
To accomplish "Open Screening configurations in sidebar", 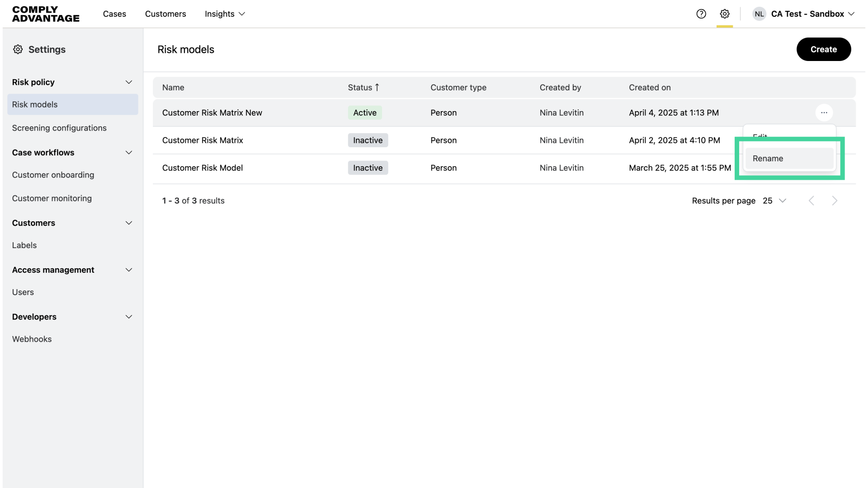I will pyautogui.click(x=59, y=128).
